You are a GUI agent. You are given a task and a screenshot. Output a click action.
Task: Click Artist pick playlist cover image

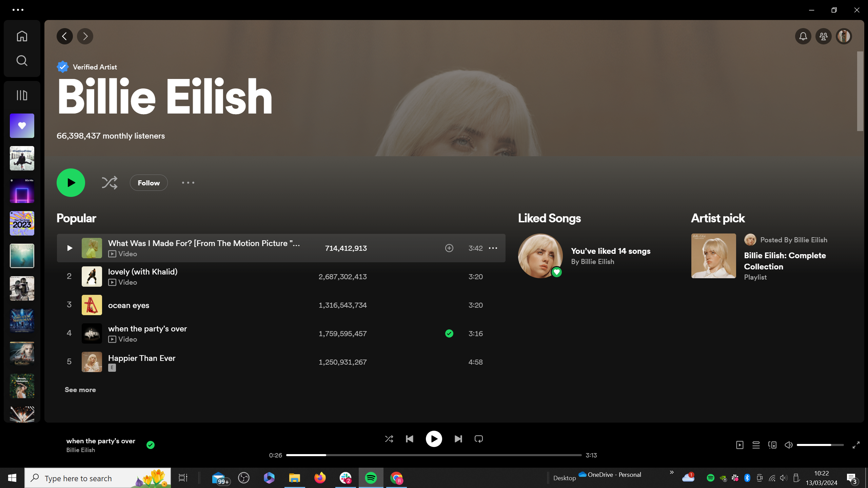(714, 256)
